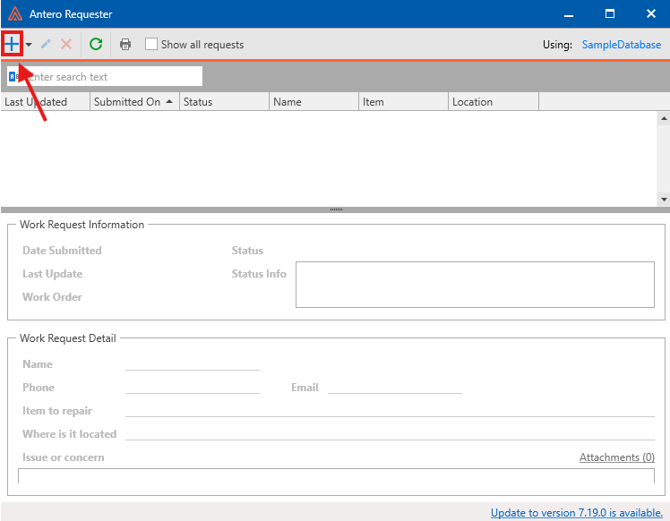670x521 pixels.
Task: Click the pencil edit request icon
Action: click(x=46, y=44)
